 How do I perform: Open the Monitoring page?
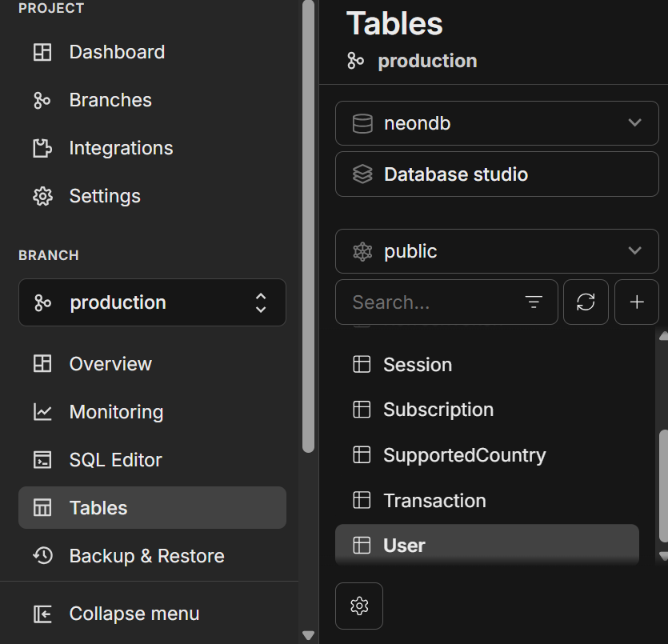[152, 412]
